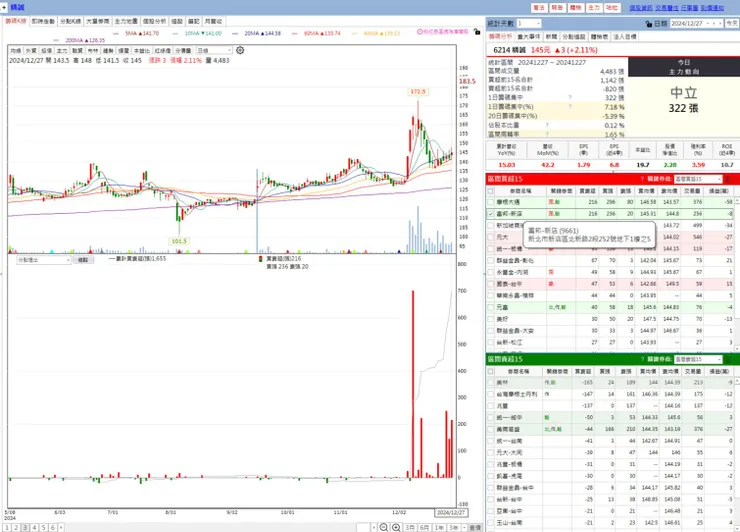Switch to 重大事件 tab in right panel
The image size is (740, 532).
(x=529, y=36)
